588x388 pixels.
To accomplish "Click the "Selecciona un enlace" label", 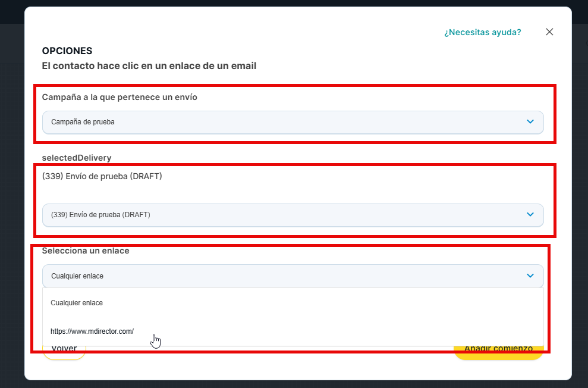I will (x=86, y=251).
